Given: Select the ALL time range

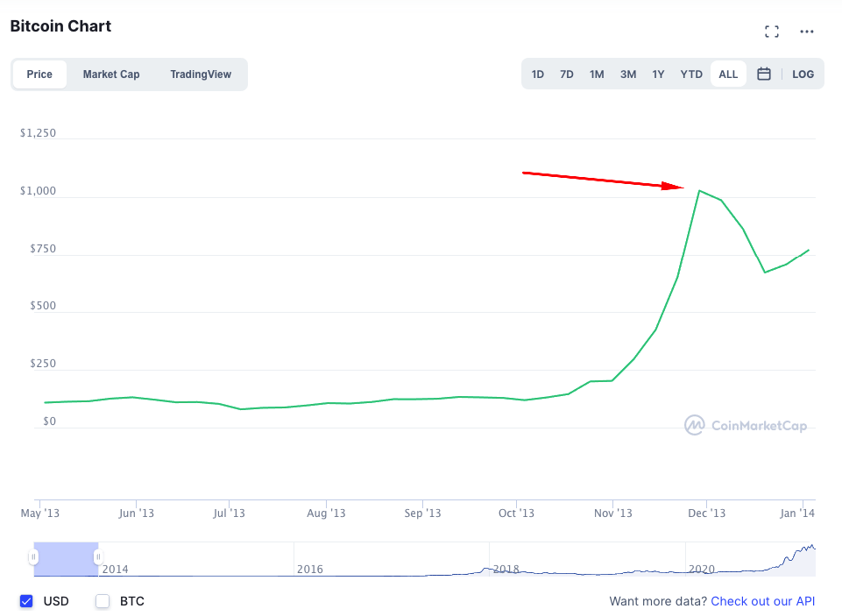Looking at the screenshot, I should (728, 74).
